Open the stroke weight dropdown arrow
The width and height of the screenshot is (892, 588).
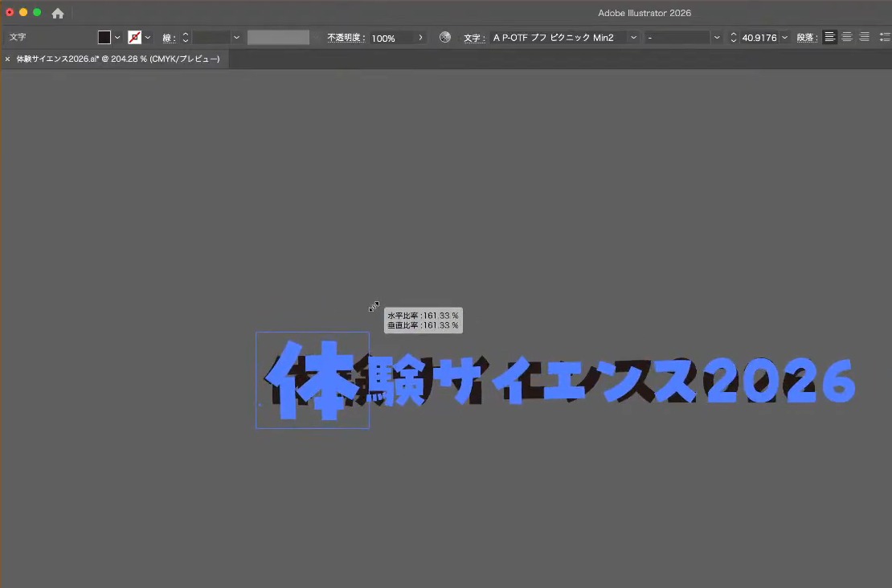[x=236, y=38]
